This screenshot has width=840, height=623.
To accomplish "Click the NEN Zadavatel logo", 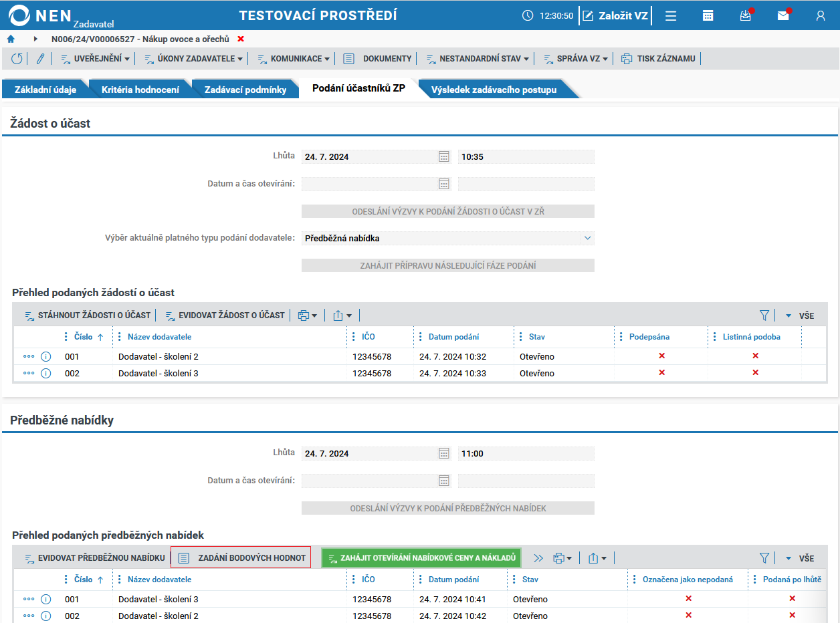I will coord(60,15).
